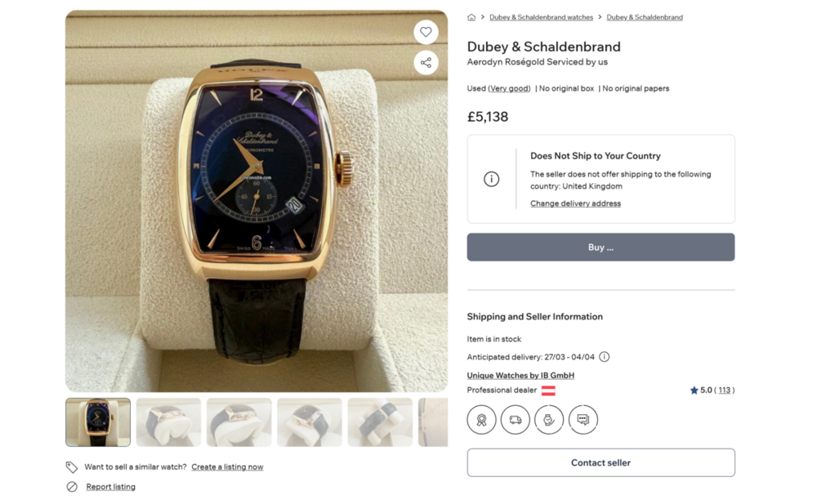
Task: Click the tag icon beside the sell prompt
Action: tap(69, 466)
